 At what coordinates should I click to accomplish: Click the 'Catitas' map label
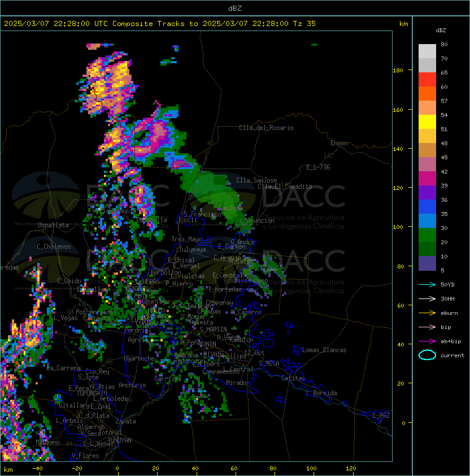[293, 378]
